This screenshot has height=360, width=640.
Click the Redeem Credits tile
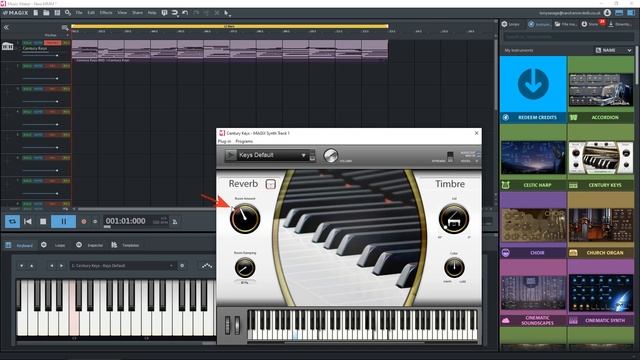[x=533, y=89]
